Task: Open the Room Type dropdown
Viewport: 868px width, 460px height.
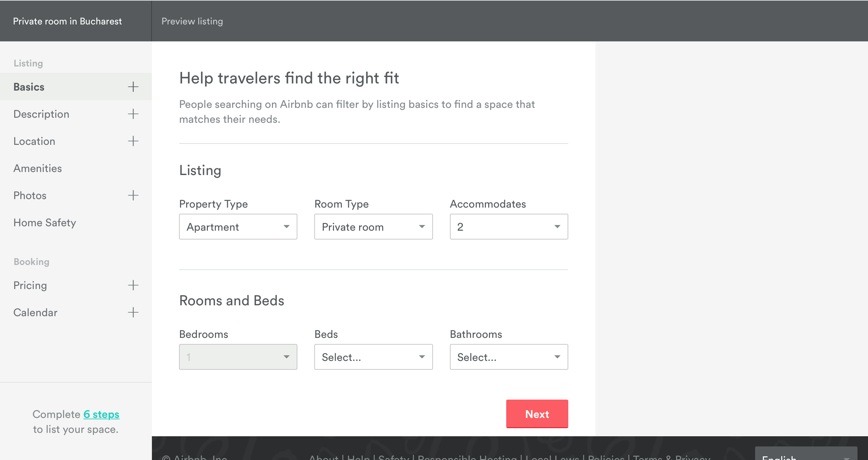Action: 373,227
